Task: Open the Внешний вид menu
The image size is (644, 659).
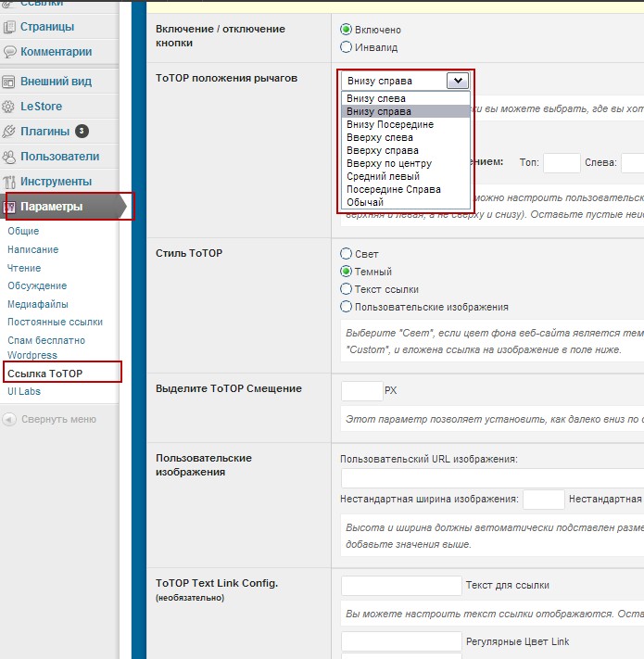Action: 56,82
